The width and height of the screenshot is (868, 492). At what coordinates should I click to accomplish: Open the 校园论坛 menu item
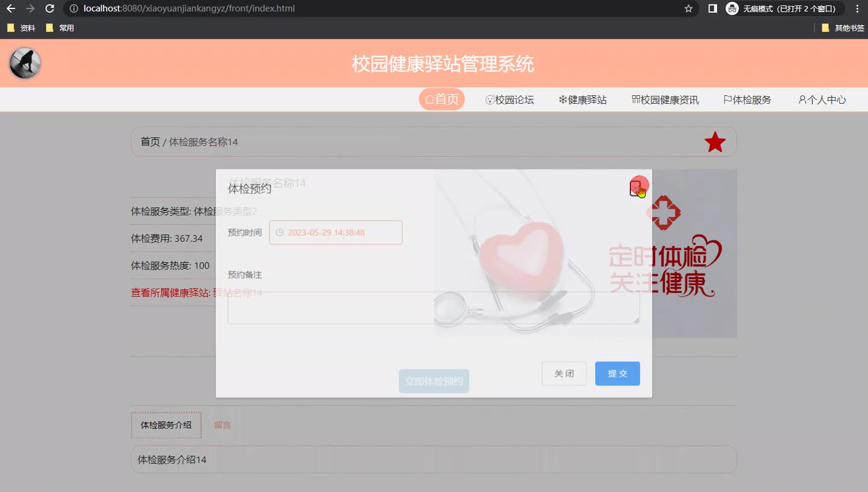click(509, 100)
